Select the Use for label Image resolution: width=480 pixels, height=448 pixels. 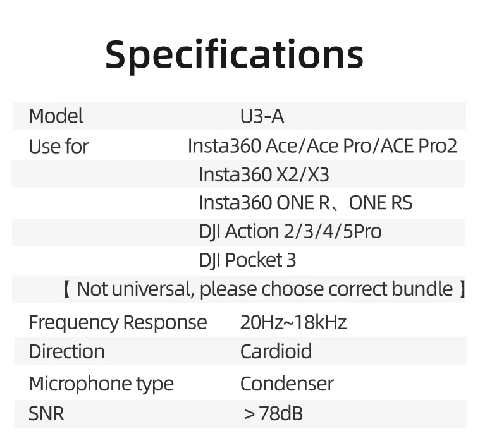pyautogui.click(x=59, y=146)
